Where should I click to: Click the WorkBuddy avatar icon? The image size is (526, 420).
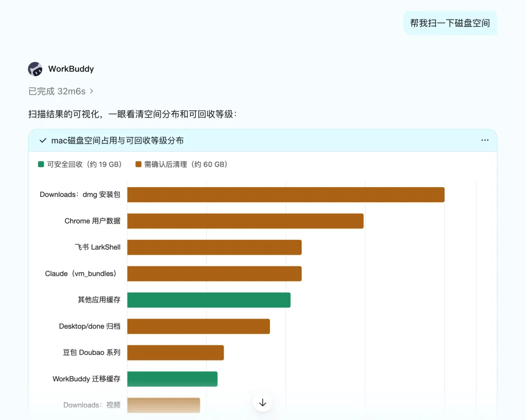pyautogui.click(x=35, y=69)
